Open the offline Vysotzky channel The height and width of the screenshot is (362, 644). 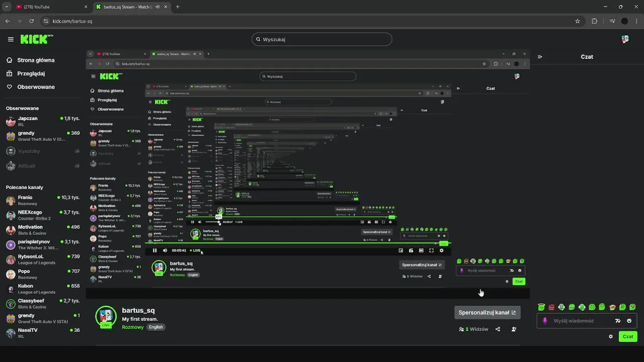(43, 151)
